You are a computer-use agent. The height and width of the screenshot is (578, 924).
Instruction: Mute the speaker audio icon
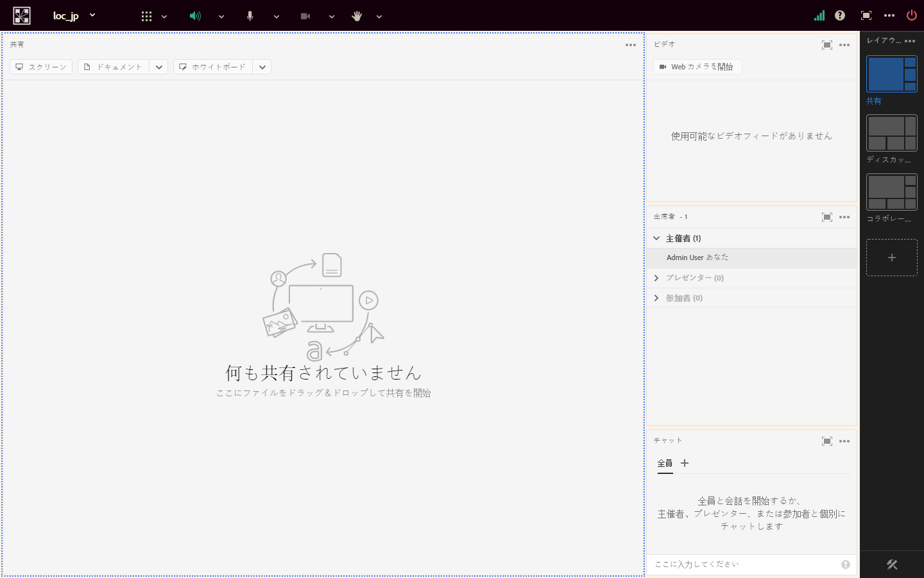[x=195, y=16]
